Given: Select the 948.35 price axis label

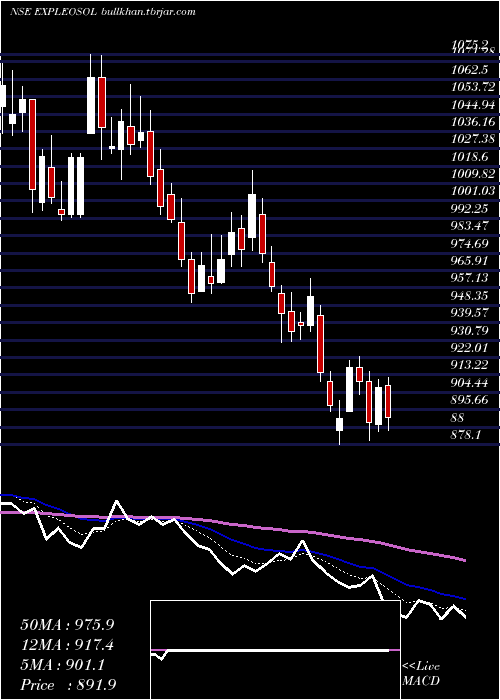Looking at the screenshot, I should point(470,295).
